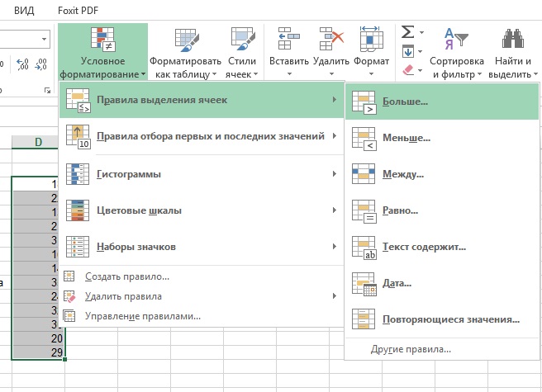Select Равно… rule
This screenshot has height=392, width=542.
point(442,210)
